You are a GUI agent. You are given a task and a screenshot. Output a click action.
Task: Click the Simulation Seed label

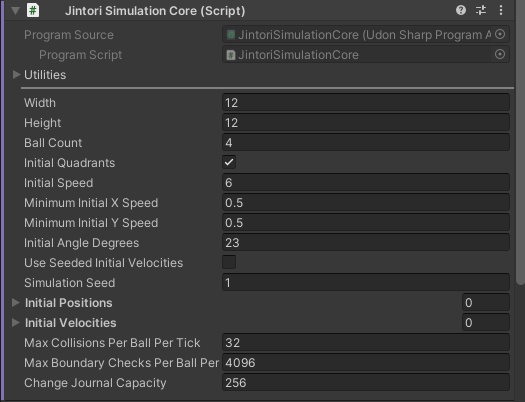(x=69, y=283)
